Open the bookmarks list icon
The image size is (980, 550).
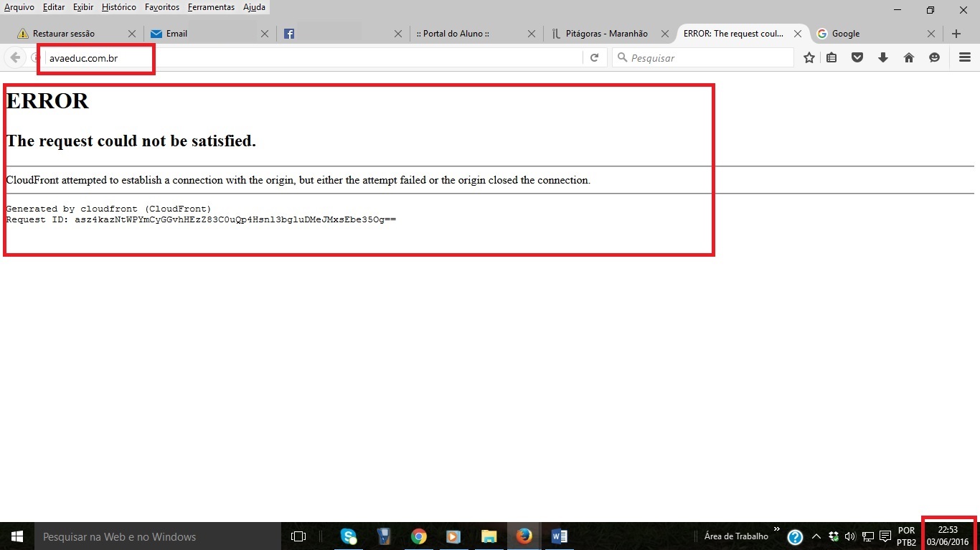831,58
